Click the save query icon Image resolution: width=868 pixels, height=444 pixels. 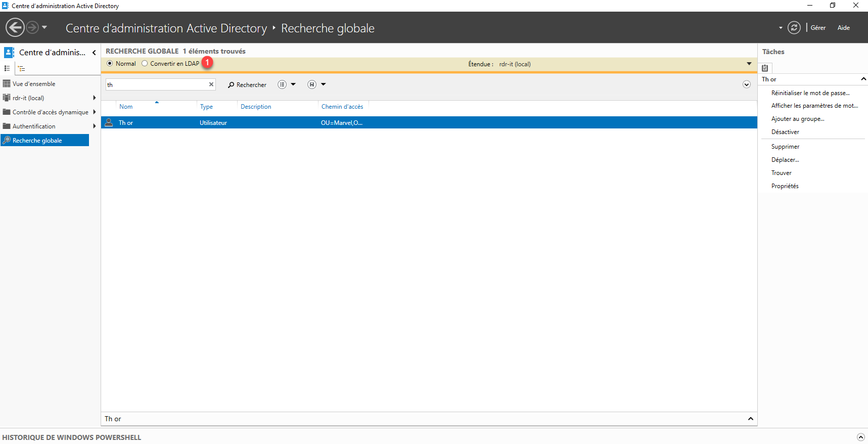312,84
